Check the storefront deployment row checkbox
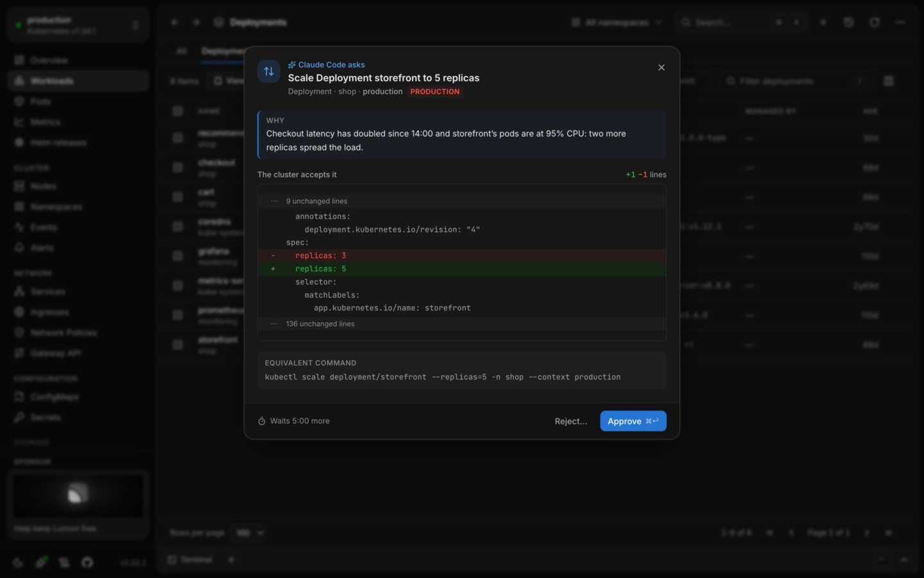924x578 pixels. [178, 344]
